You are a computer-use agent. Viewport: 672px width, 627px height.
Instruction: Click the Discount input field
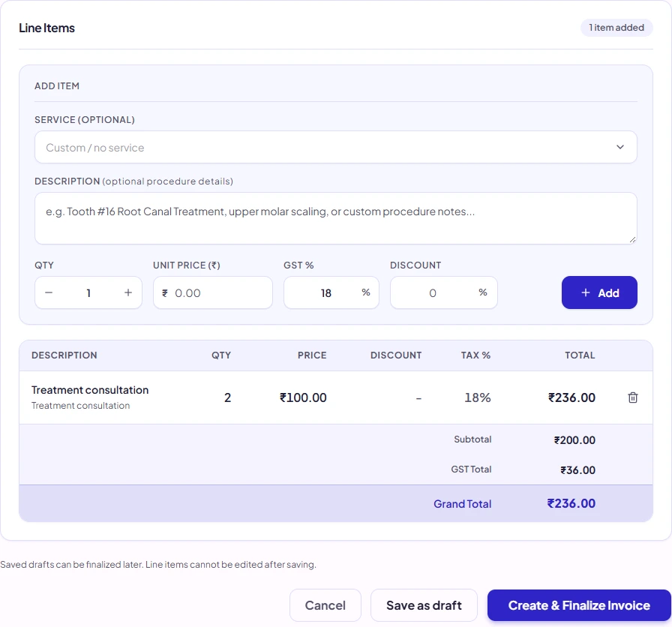[443, 292]
